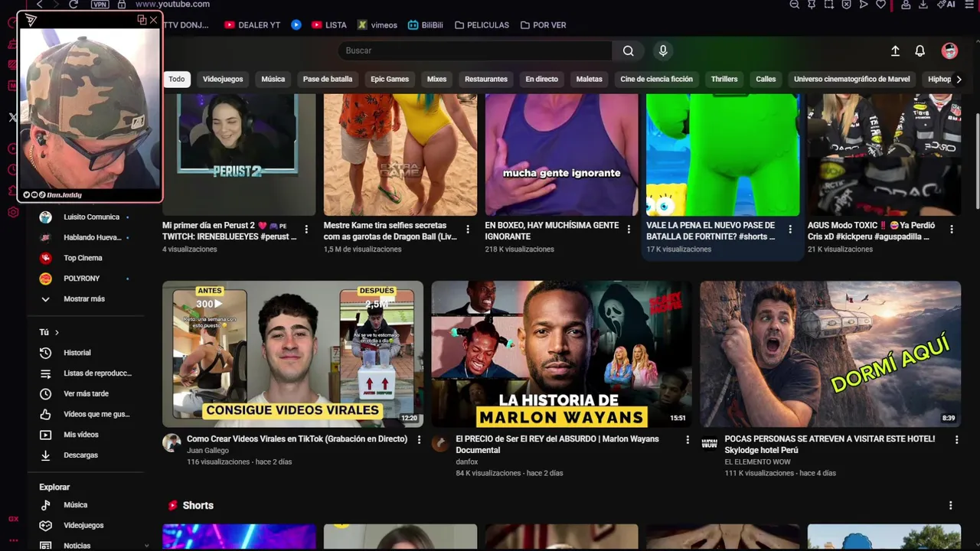Select the Pase de batalla chip
980x551 pixels.
[x=328, y=79]
